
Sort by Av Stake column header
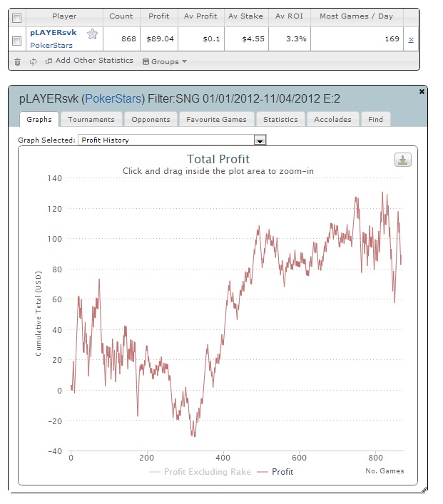(245, 16)
